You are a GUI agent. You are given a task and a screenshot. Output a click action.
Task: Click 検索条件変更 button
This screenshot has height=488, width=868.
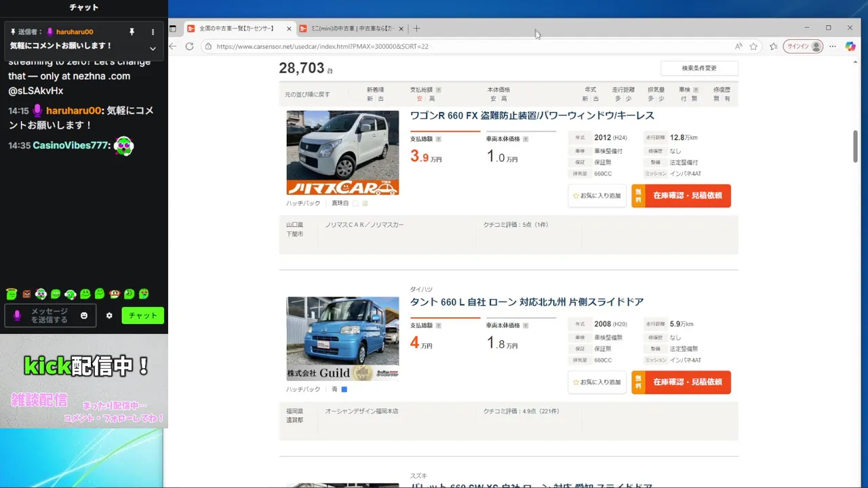tap(699, 68)
